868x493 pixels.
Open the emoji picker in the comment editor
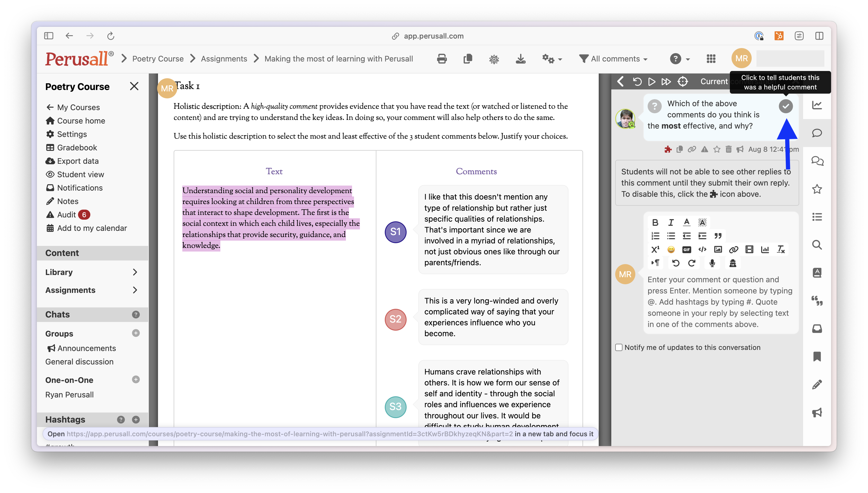pyautogui.click(x=671, y=249)
